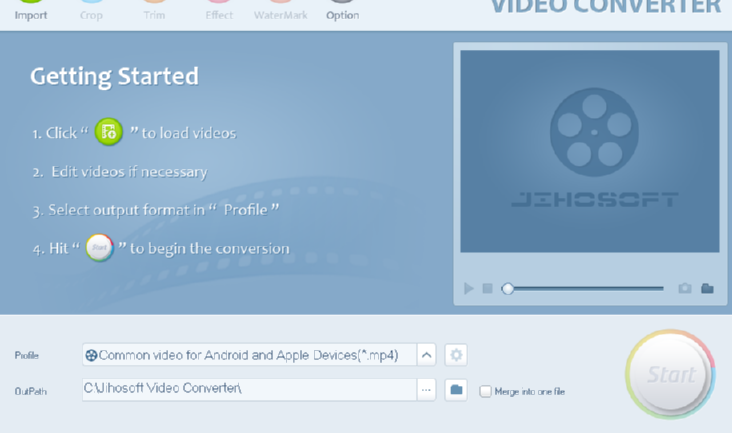
Task: Click the preview seek slider handle
Action: (507, 288)
